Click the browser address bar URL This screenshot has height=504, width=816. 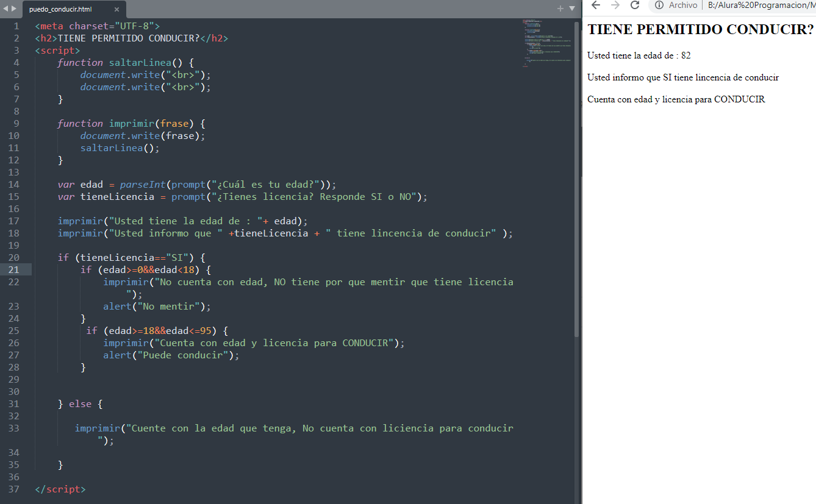(761, 5)
